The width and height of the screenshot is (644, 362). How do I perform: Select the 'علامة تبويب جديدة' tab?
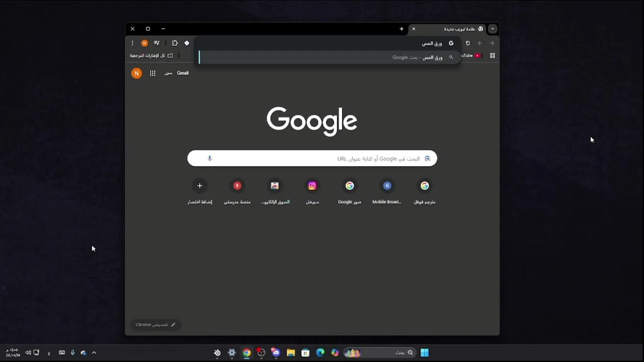coord(448,29)
